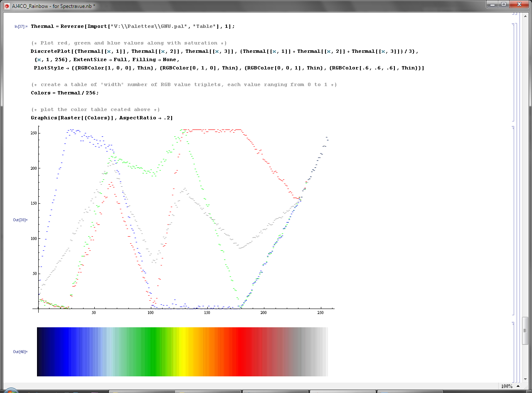Select the Out[38] cell label
Screen dimensions: 532x393
[x=20, y=220]
